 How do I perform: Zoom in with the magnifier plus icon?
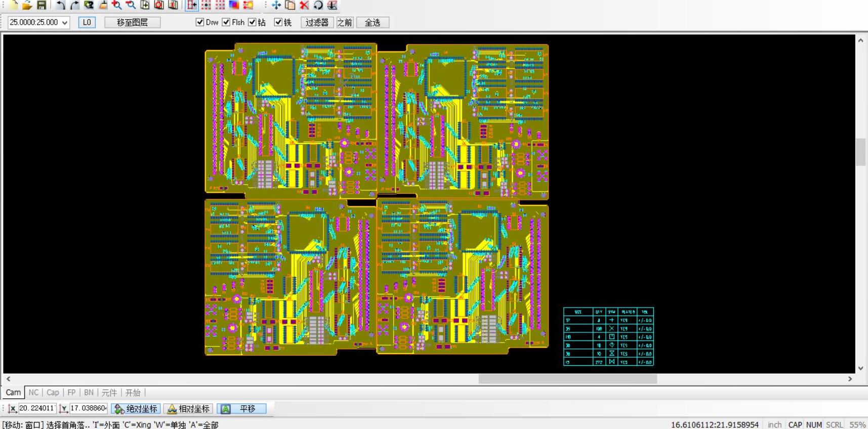tap(117, 5)
